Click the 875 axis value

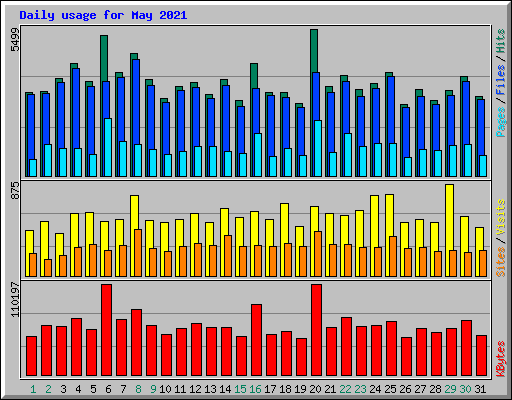tap(15, 191)
